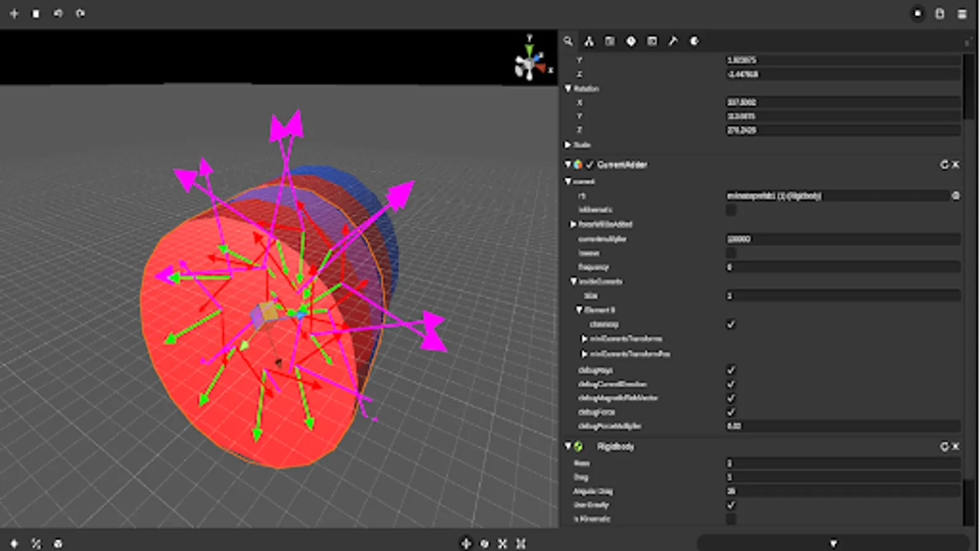Image resolution: width=980 pixels, height=551 pixels.
Task: Click the undo arrow in the top toolbar
Action: click(x=58, y=13)
